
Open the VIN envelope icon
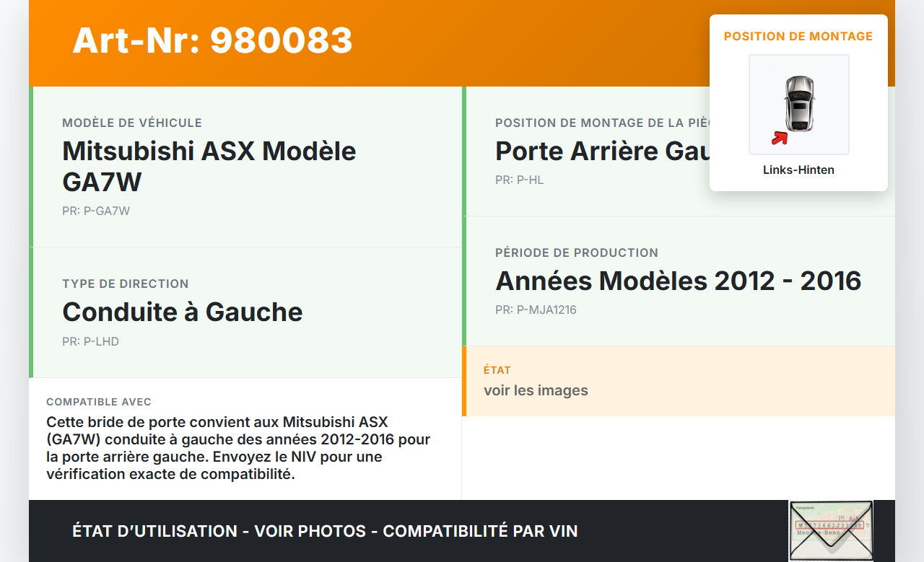(x=830, y=531)
